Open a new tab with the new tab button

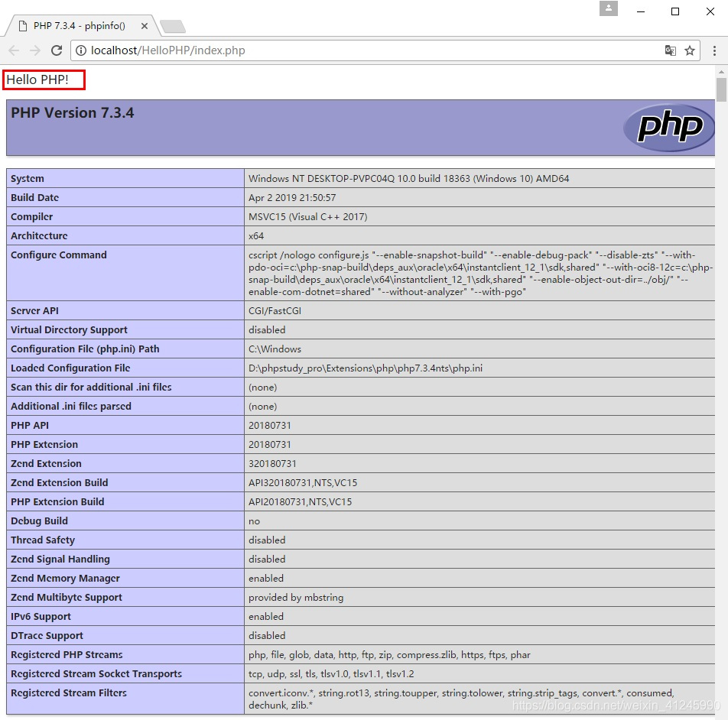173,26
